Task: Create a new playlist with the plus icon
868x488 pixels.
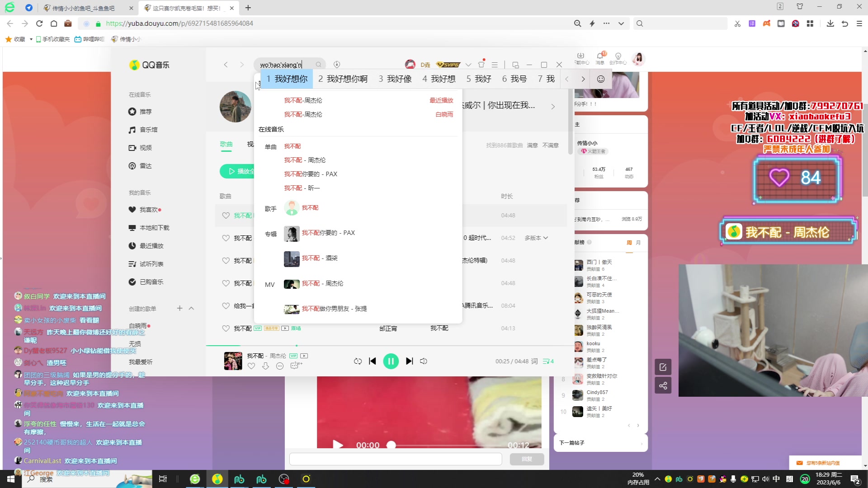Action: click(x=179, y=308)
